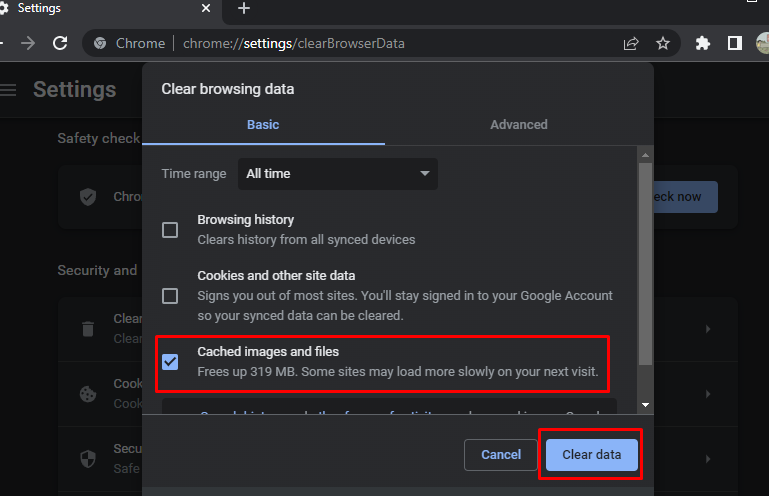
Task: Click the dialog scrollbar up arrow
Action: [645, 155]
